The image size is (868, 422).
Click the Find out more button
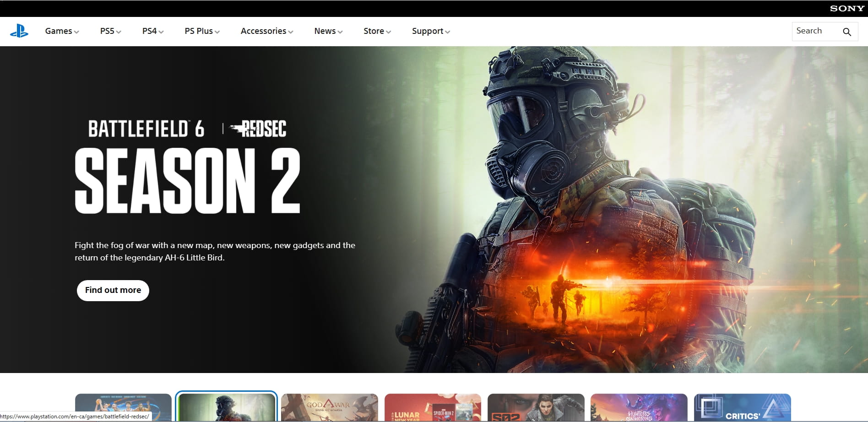coord(113,290)
